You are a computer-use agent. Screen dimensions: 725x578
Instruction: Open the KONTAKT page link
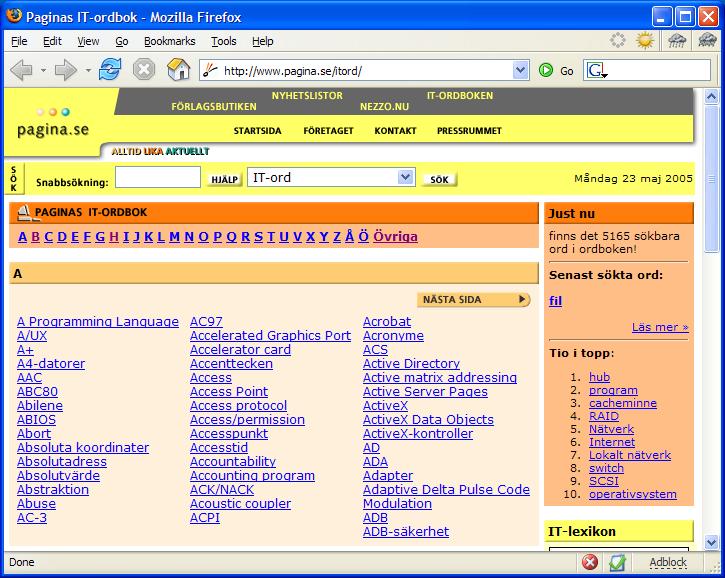click(395, 131)
